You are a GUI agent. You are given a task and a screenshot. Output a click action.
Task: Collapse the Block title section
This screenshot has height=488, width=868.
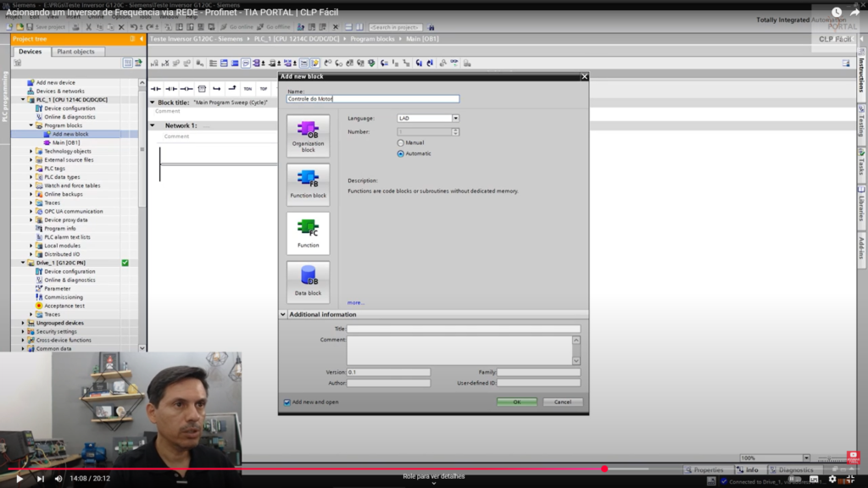click(153, 103)
